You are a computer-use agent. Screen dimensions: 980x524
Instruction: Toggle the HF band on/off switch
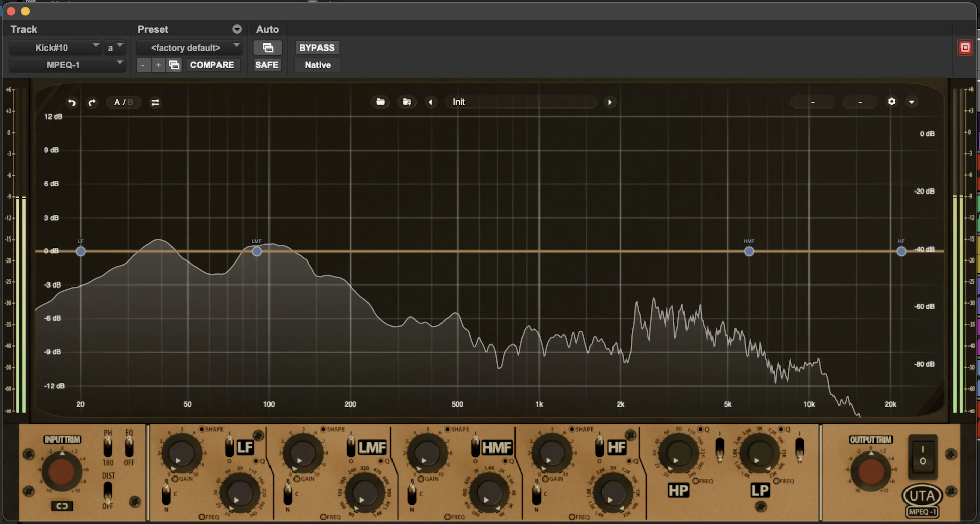pos(600,446)
